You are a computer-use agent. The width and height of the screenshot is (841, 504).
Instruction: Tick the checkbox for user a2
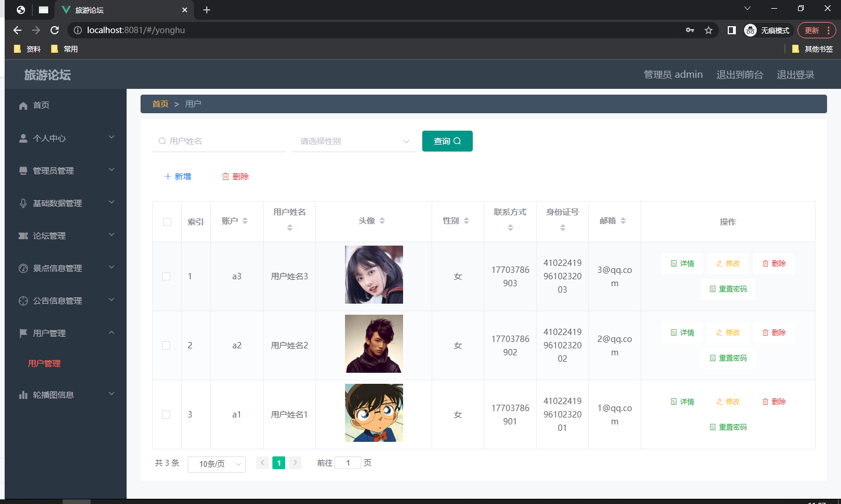click(166, 345)
